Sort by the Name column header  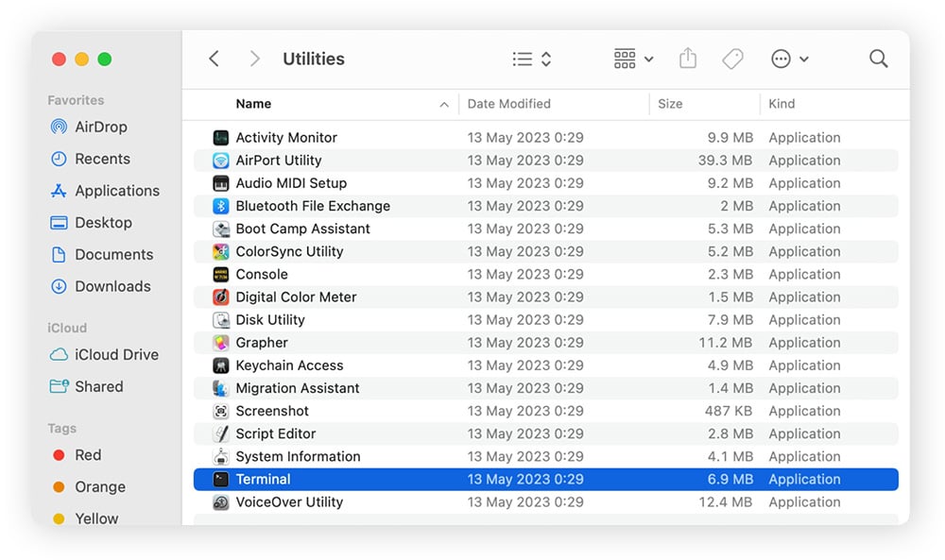(x=253, y=104)
